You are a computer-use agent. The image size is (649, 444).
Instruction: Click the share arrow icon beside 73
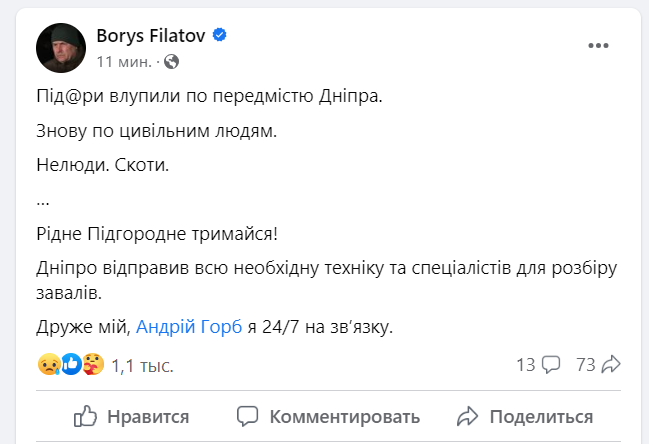pyautogui.click(x=612, y=365)
